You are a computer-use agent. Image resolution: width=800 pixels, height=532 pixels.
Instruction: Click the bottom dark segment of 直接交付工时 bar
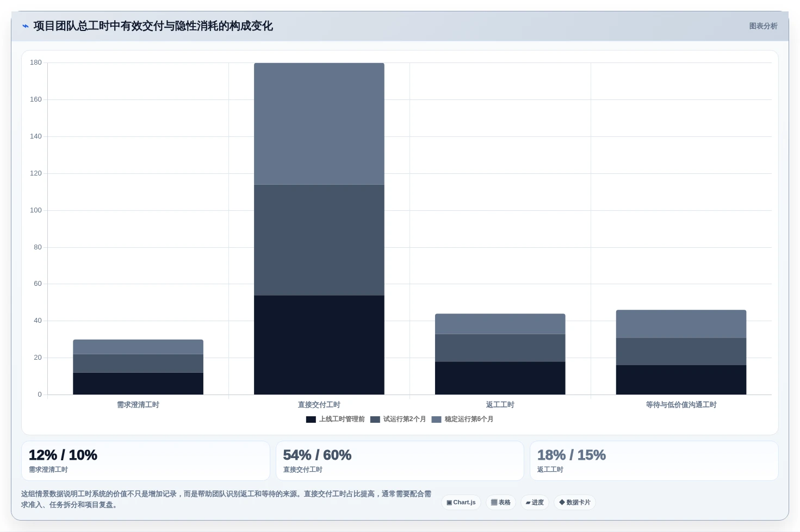pyautogui.click(x=319, y=345)
